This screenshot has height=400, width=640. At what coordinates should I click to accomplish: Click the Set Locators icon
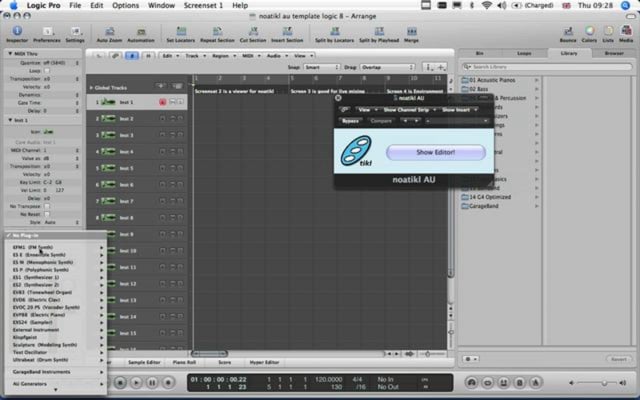(181, 34)
